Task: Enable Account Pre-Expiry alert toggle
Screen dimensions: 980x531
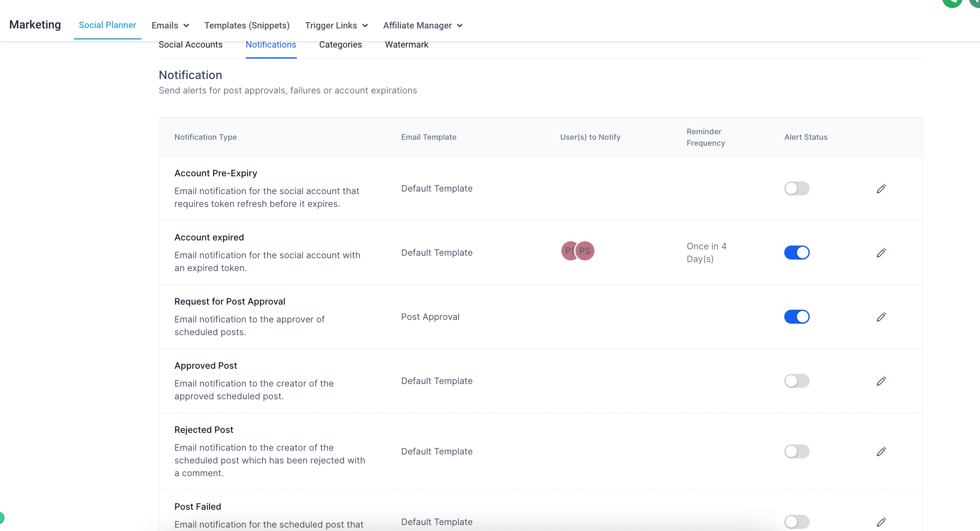Action: coord(797,189)
